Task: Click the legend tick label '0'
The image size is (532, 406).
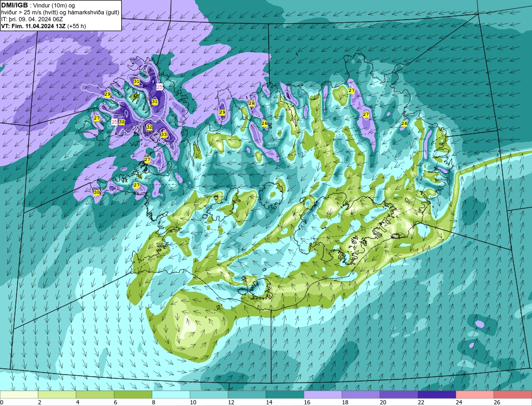Action: click(x=2, y=402)
